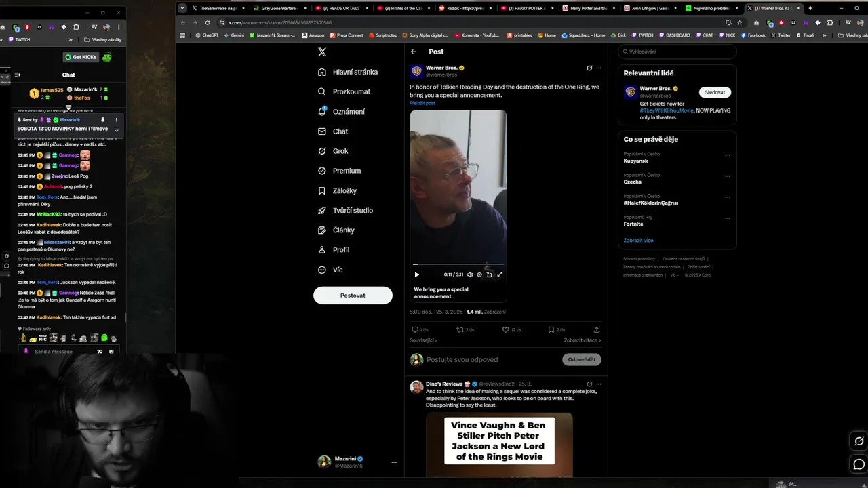Open #TheyWillKillYouMovie hashtag link
Image resolution: width=868 pixels, height=488 pixels.
667,110
